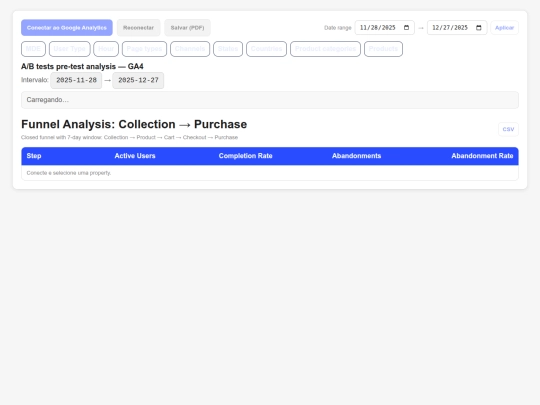Edit start date field 11/28/2025

click(x=385, y=28)
